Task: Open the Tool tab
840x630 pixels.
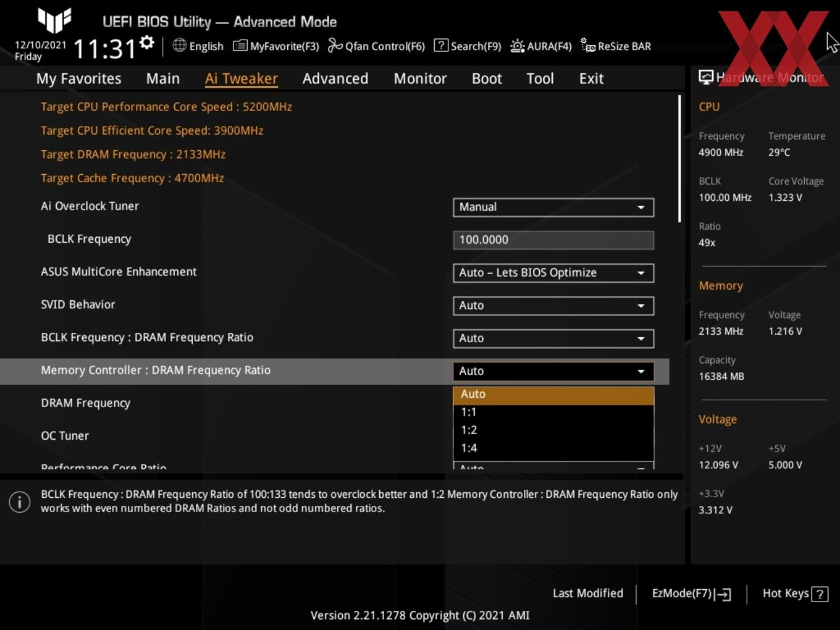Action: 540,78
